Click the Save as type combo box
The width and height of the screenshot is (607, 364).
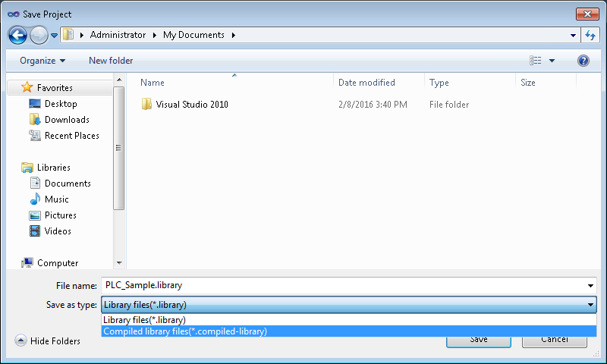(x=349, y=305)
